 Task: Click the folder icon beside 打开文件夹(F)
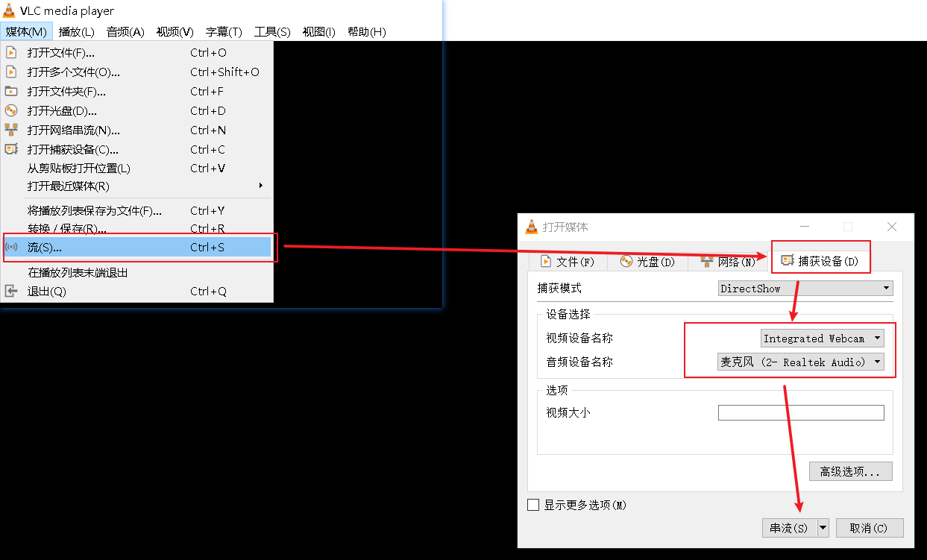click(12, 91)
